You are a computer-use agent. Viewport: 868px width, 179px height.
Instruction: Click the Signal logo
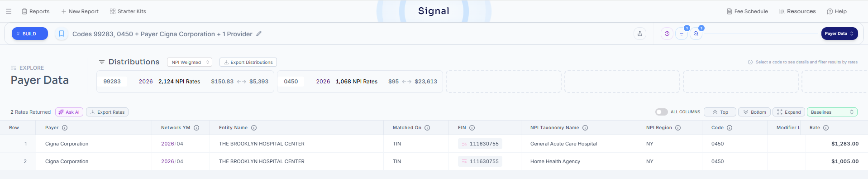pos(434,11)
